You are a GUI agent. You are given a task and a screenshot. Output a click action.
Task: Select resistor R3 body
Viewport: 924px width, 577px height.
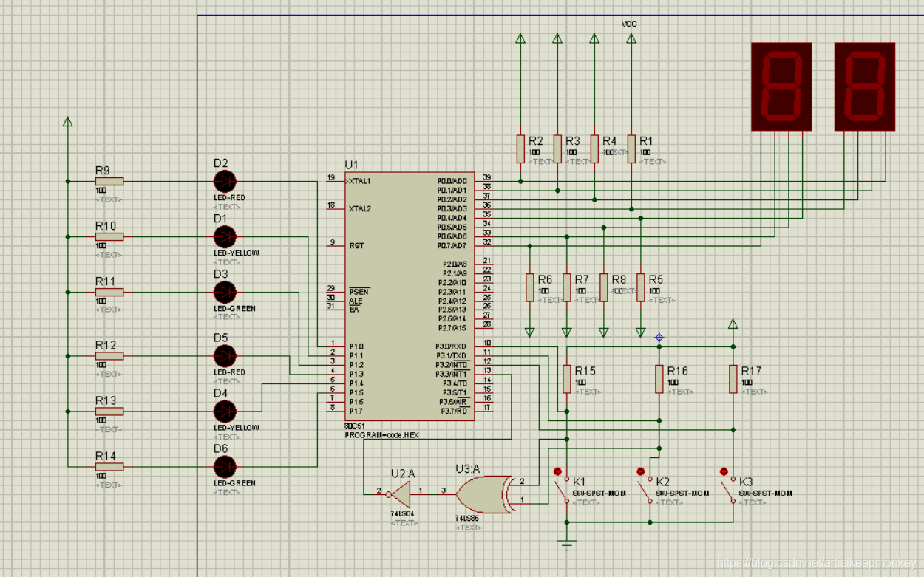point(557,148)
